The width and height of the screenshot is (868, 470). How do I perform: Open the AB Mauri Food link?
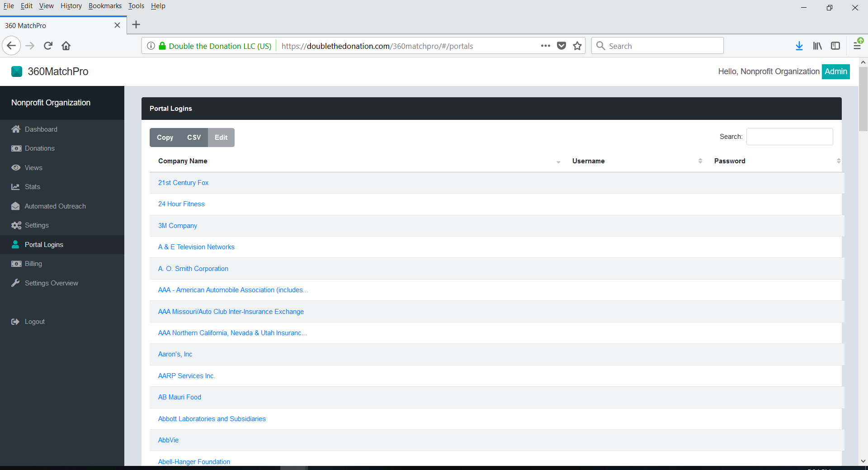coord(179,397)
